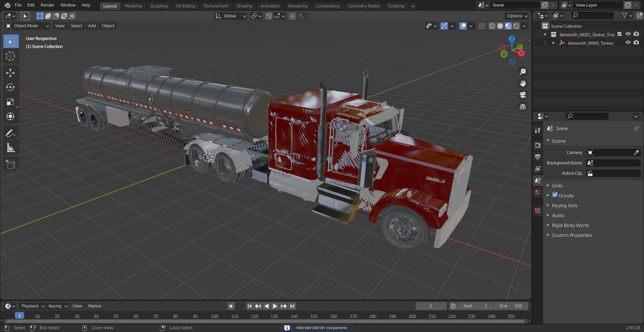Open Global transform orientation dropdown

(231, 16)
